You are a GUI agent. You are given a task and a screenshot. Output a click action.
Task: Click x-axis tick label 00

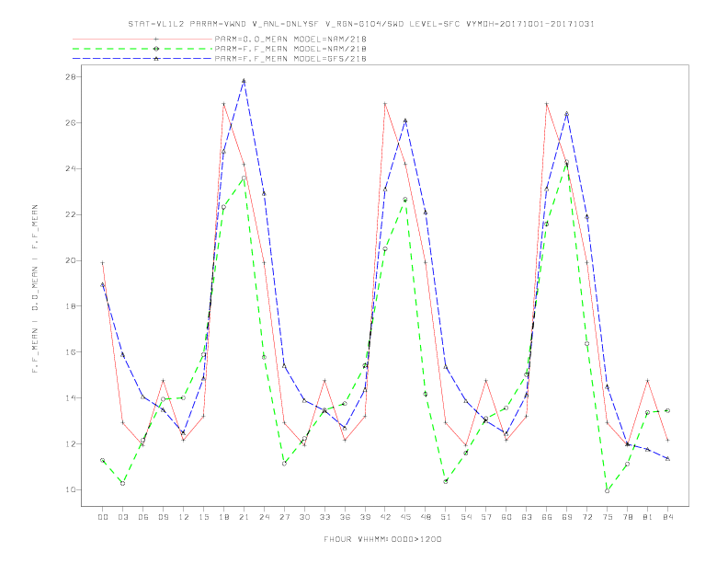pyautogui.click(x=103, y=517)
